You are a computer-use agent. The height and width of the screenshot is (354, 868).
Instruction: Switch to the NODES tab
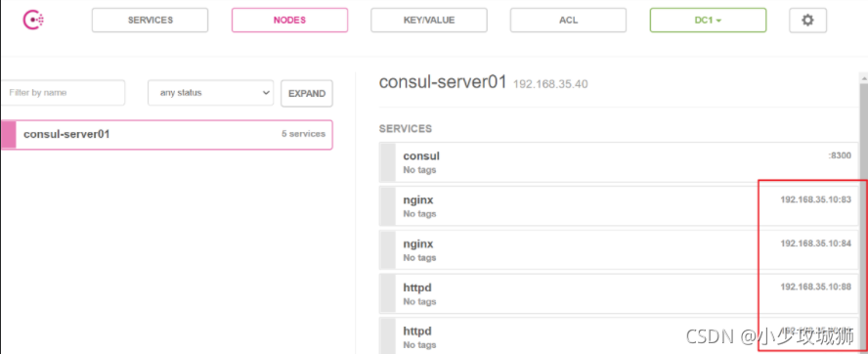click(289, 20)
